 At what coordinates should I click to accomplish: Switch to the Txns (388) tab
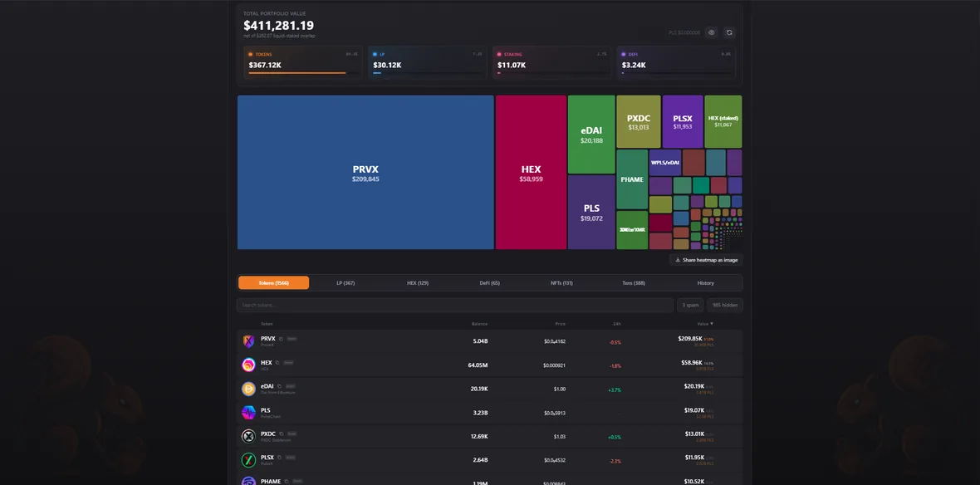634,283
